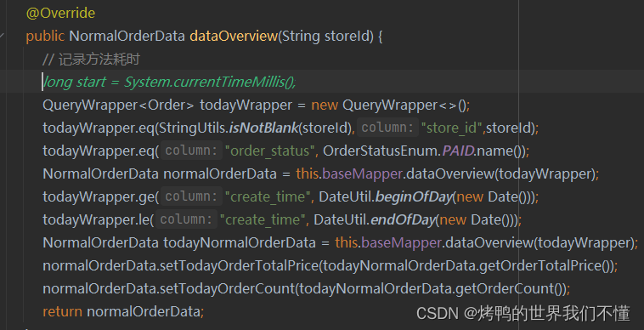Click the column hint on the todayWrapper.ge line
Viewport: 644px width, 330px height.
coord(191,196)
